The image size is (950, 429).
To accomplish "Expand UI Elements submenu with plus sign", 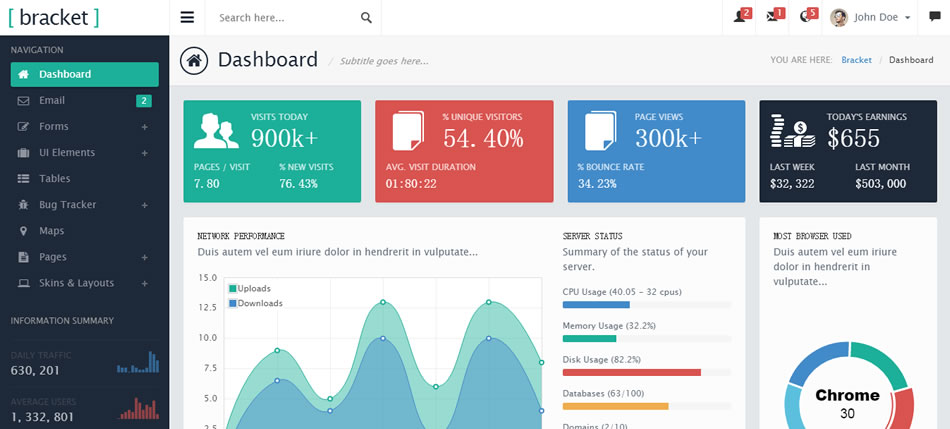I will coord(145,153).
